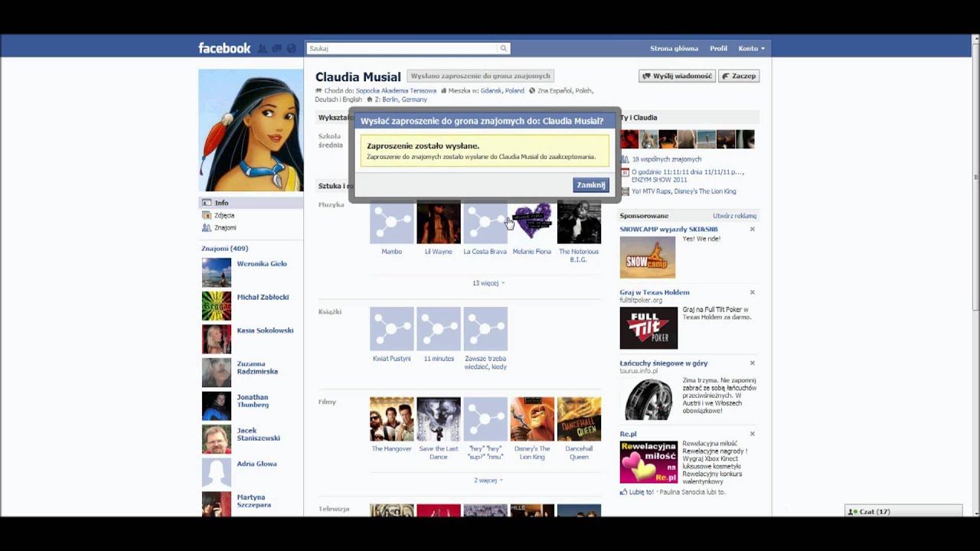This screenshot has width=980, height=551.
Task: Open Michał Zabłocki's profile link
Action: tap(263, 297)
